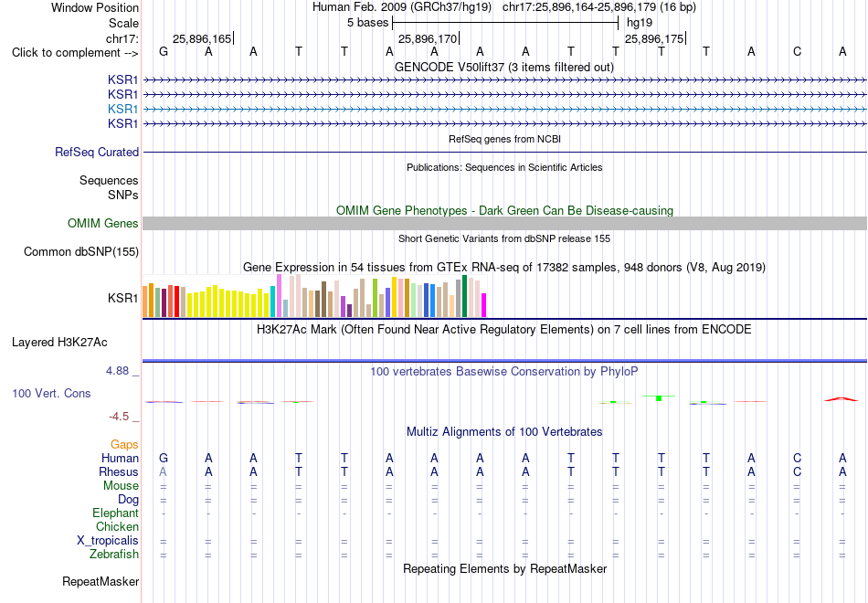The width and height of the screenshot is (868, 603).
Task: Click the G base in the Human alignment row
Action: 164,458
